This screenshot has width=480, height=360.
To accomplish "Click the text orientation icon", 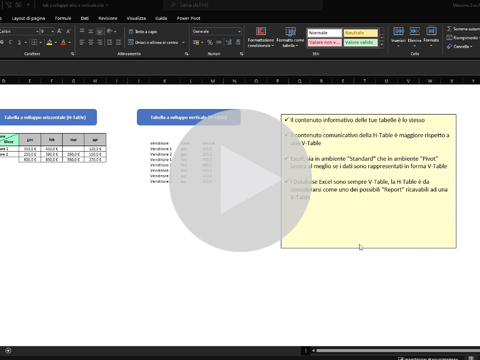I will (110, 31).
